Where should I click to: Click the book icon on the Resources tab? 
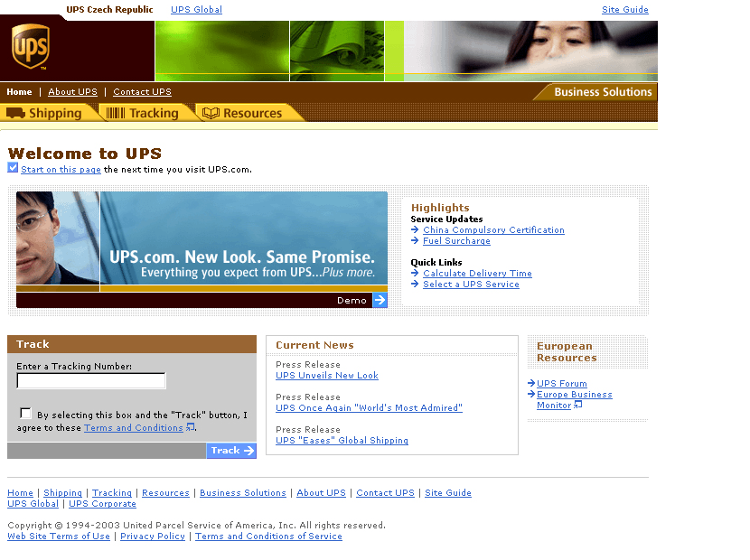tap(211, 113)
